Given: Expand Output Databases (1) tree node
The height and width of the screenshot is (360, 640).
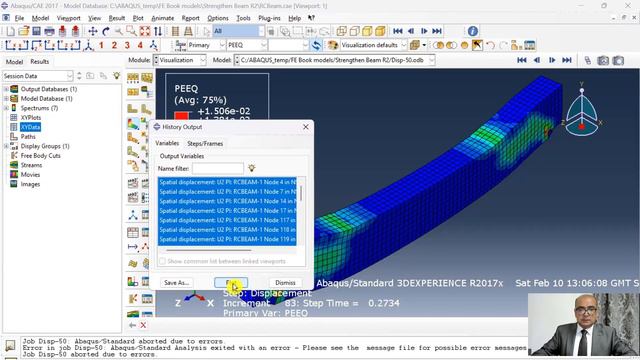Looking at the screenshot, I should click(x=6, y=89).
